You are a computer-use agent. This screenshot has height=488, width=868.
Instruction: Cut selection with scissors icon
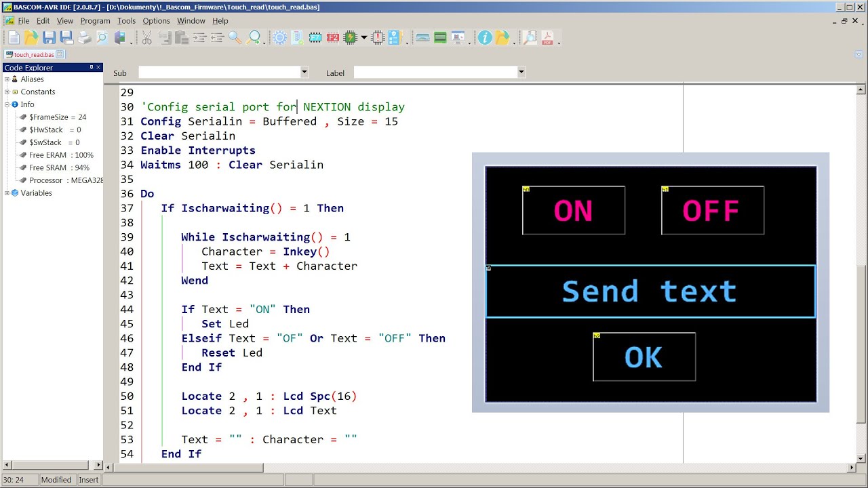(x=146, y=38)
